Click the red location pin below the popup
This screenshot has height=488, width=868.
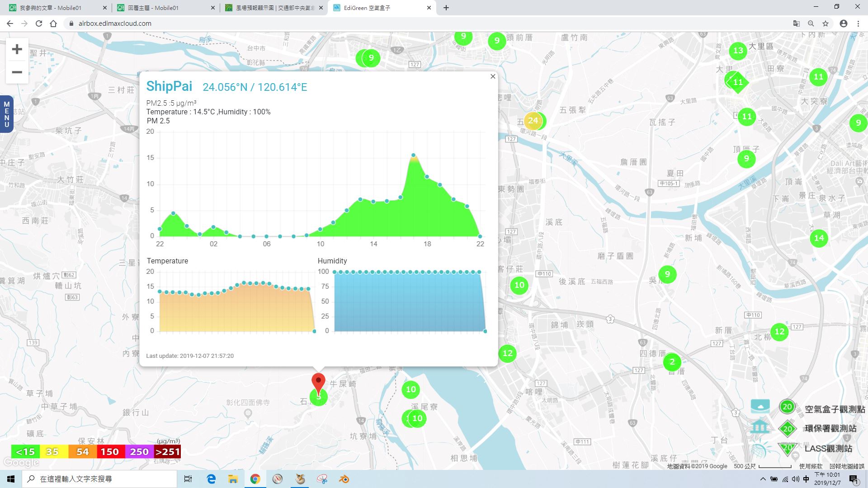(x=318, y=384)
